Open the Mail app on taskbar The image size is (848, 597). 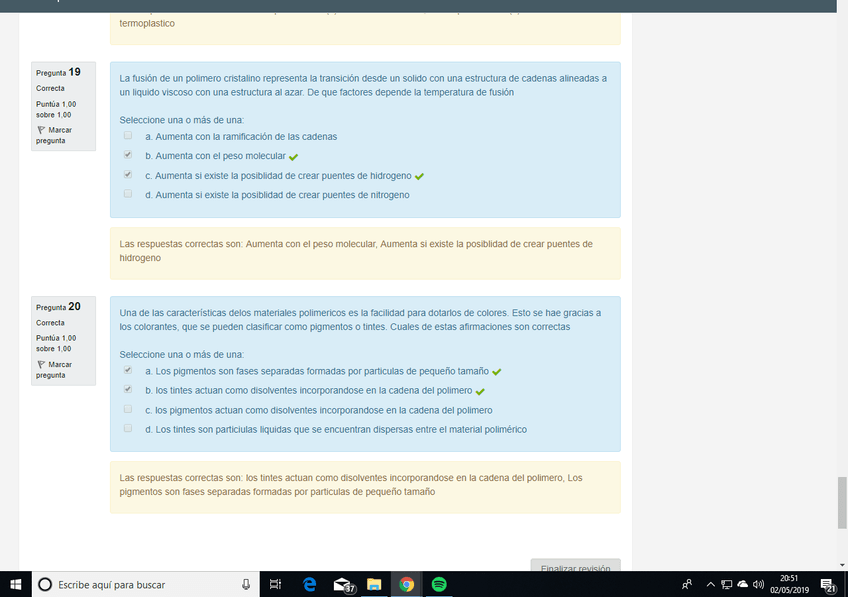[343, 585]
